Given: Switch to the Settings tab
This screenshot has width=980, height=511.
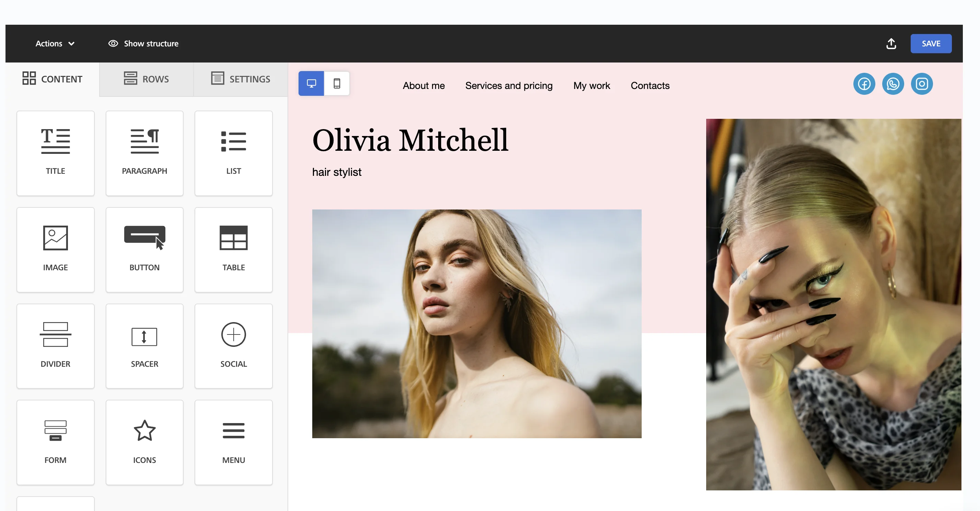Looking at the screenshot, I should pos(241,79).
